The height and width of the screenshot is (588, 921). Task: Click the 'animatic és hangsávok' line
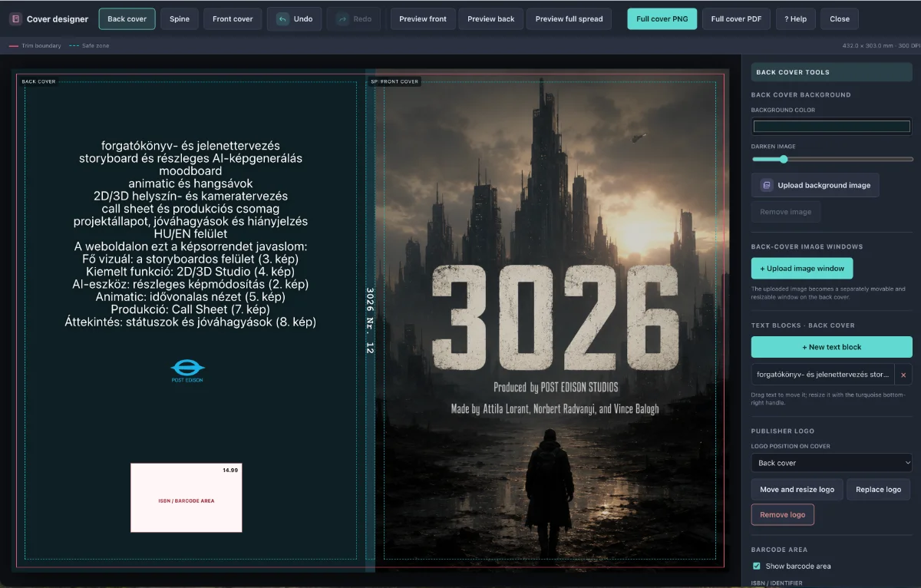tap(190, 183)
